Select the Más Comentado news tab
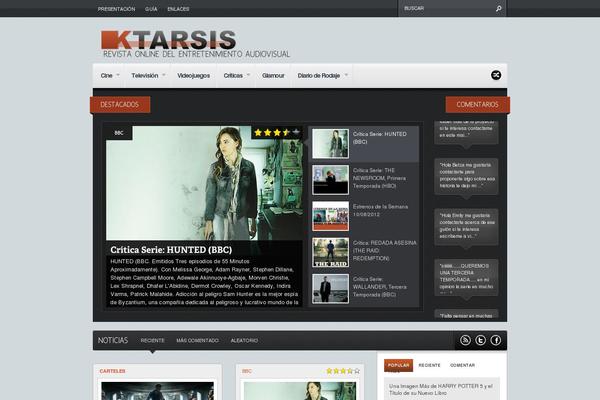Viewport: 600px width, 400px height. (197, 340)
